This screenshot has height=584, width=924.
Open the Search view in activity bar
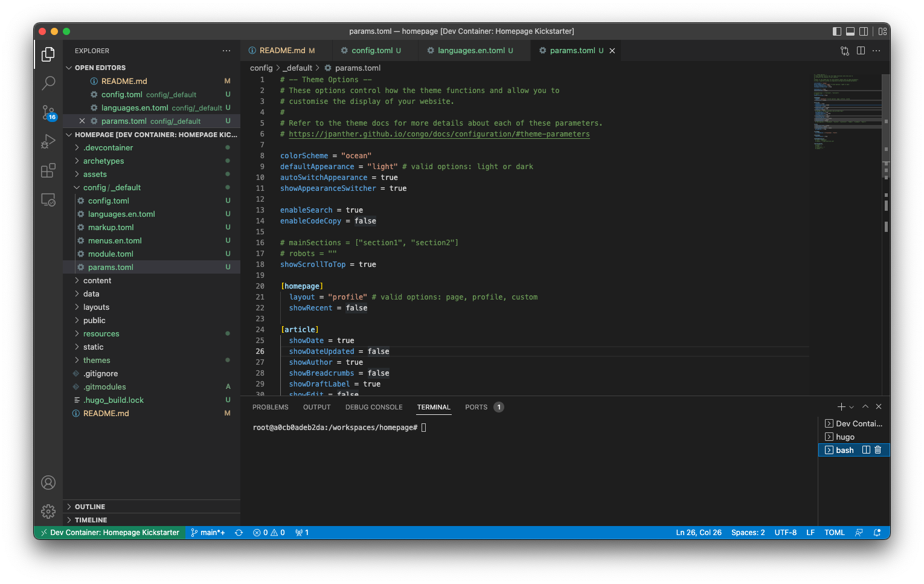48,83
